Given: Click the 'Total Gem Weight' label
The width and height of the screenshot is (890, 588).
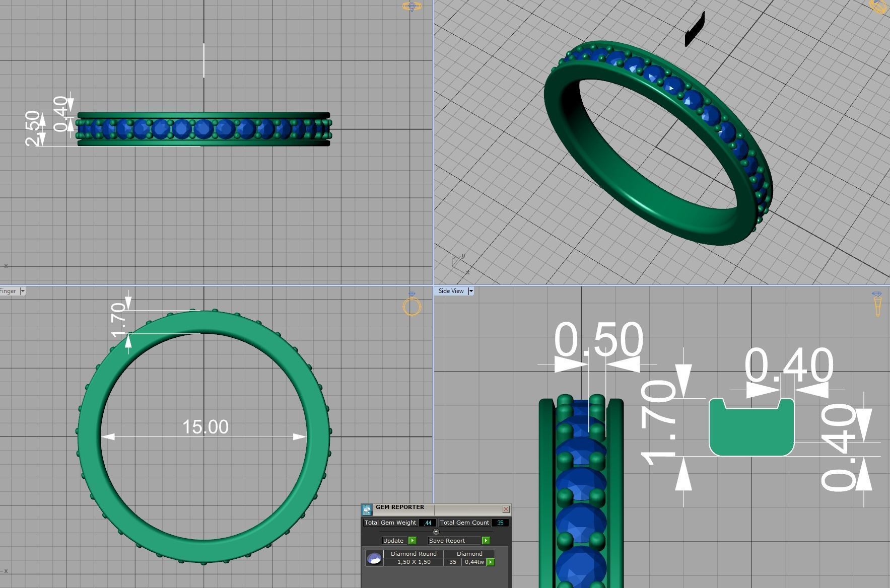Looking at the screenshot, I should [390, 523].
